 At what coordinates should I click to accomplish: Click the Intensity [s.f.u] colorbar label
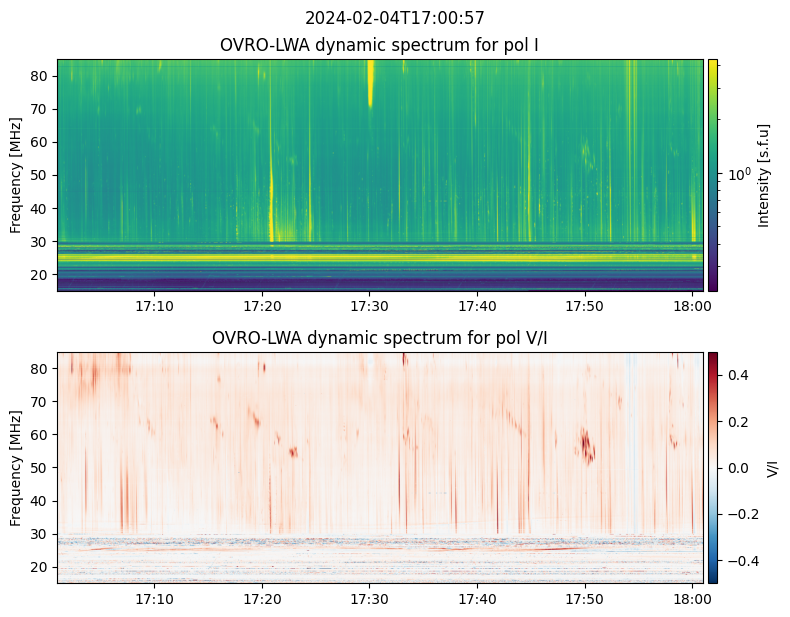point(765,175)
